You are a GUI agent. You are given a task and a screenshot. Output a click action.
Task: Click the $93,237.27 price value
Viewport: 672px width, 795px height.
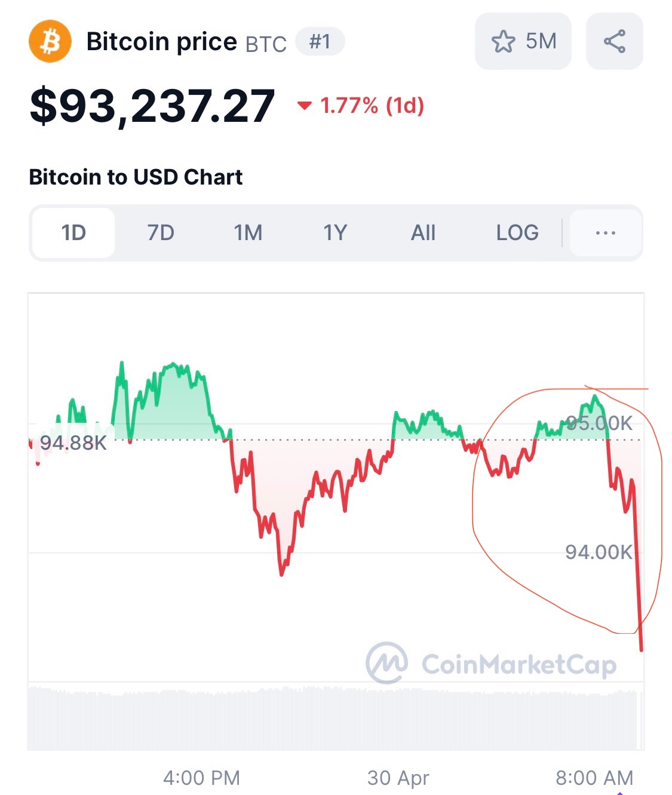(x=152, y=106)
